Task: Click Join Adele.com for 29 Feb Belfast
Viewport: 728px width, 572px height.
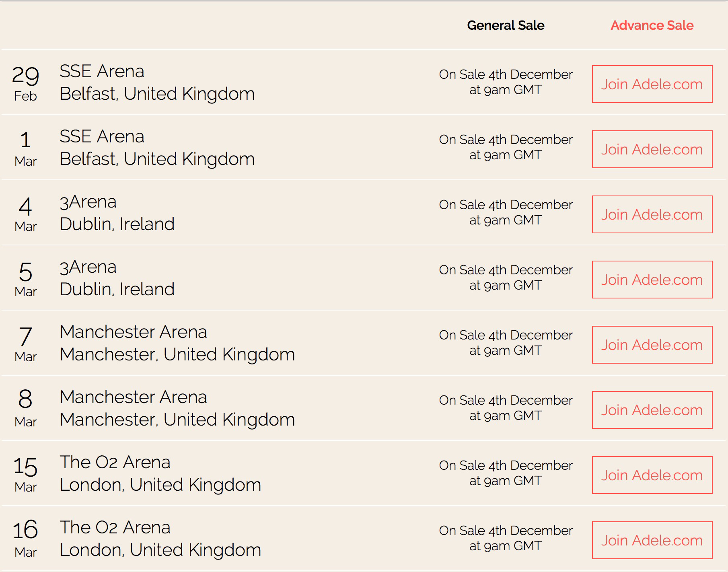Action: click(652, 84)
